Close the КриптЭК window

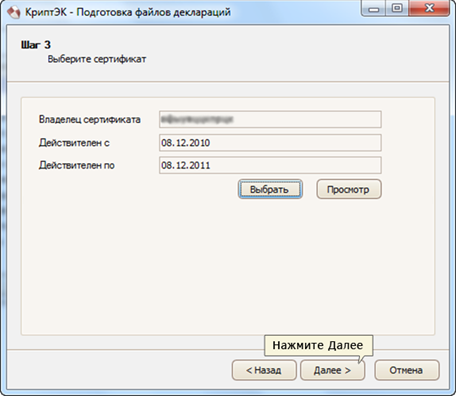coord(429,9)
